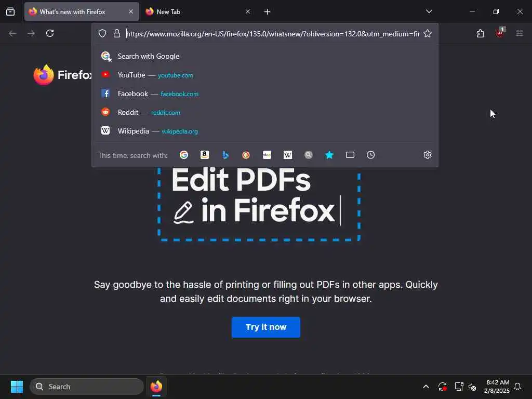Search this time with Wikipedia icon
532x399 pixels.
coord(288,155)
